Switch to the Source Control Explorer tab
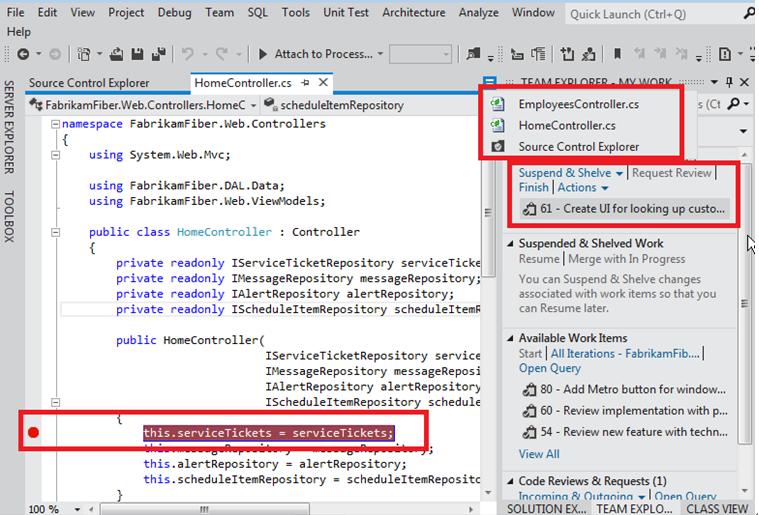759x515 pixels. 89,83
